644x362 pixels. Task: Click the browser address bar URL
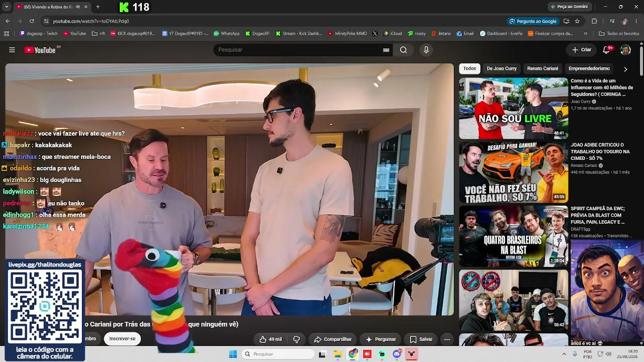[91, 21]
